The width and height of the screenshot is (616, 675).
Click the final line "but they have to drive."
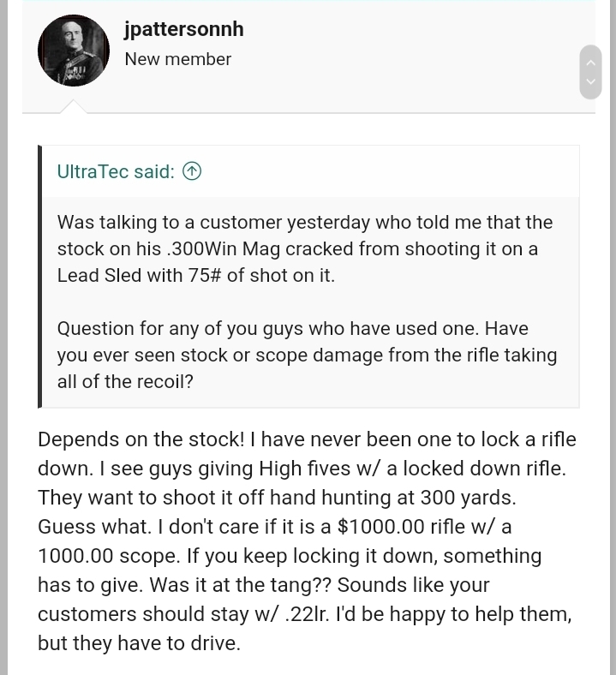pos(139,643)
